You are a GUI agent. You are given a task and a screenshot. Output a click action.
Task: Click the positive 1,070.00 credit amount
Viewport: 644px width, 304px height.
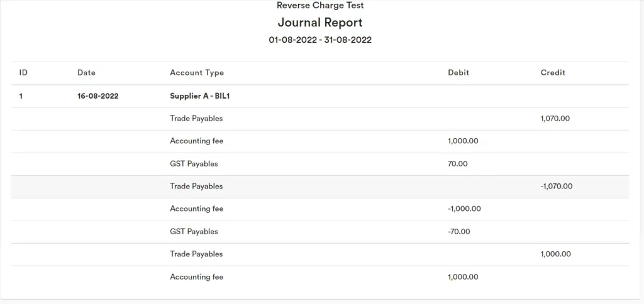(x=555, y=118)
